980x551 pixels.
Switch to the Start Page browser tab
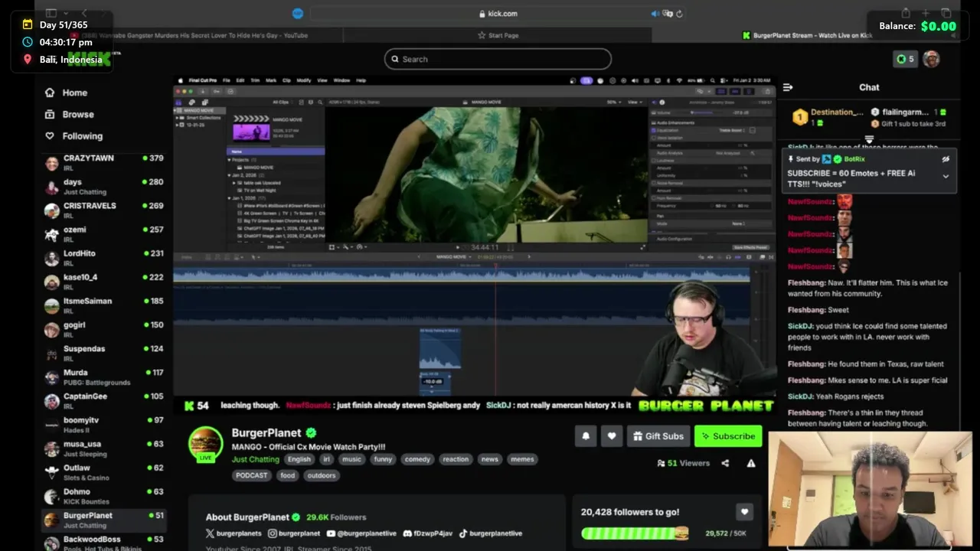(x=498, y=35)
